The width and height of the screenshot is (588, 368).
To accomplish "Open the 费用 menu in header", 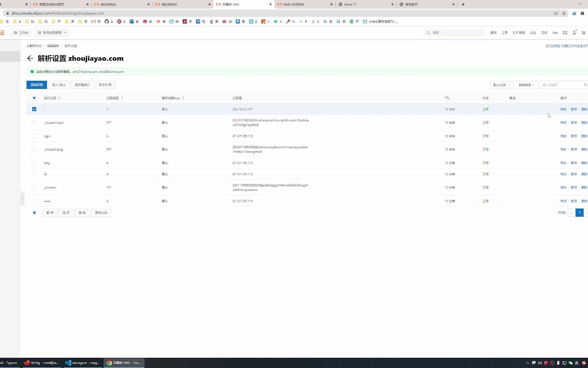I will pyautogui.click(x=493, y=33).
